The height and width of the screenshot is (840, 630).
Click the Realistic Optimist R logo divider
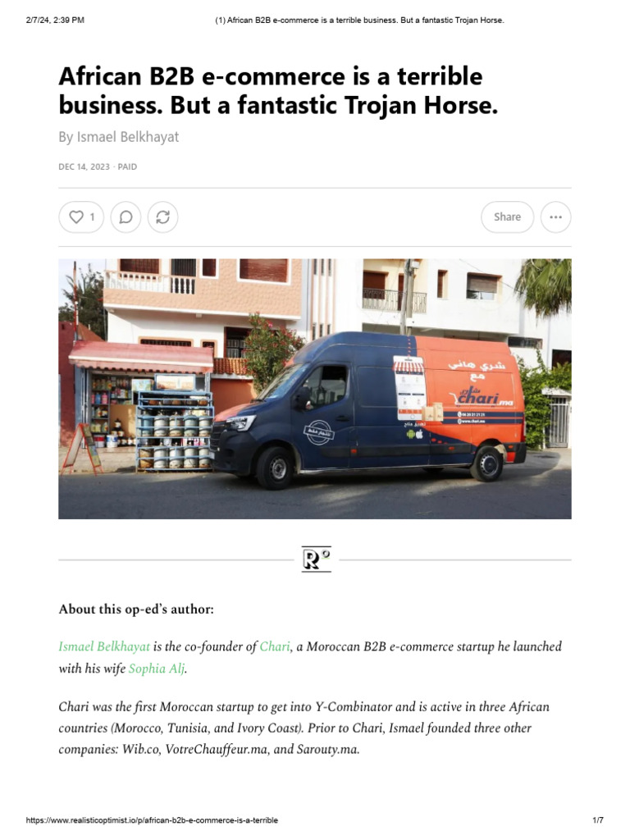(316, 559)
